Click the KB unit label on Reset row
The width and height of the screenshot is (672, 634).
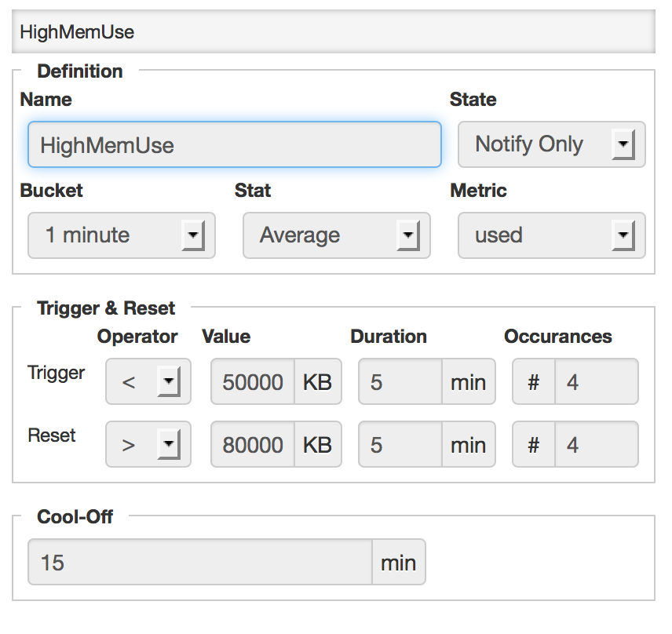318,445
